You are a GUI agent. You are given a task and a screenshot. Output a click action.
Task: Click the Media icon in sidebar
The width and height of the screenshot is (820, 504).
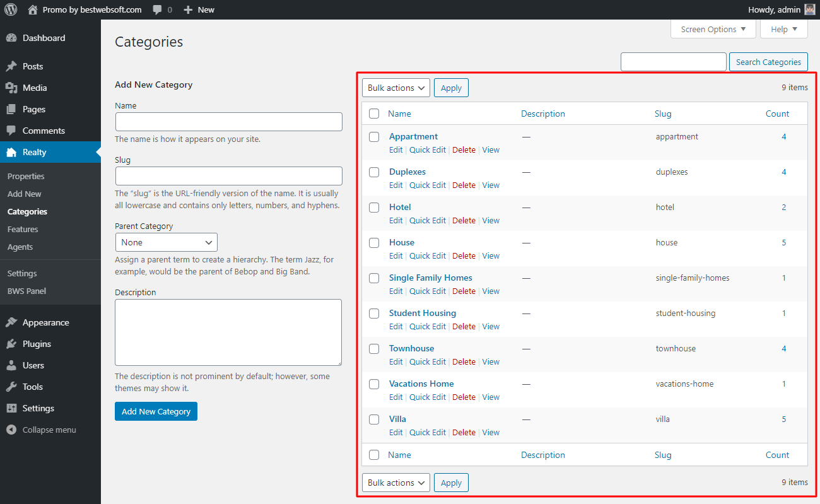coord(11,88)
